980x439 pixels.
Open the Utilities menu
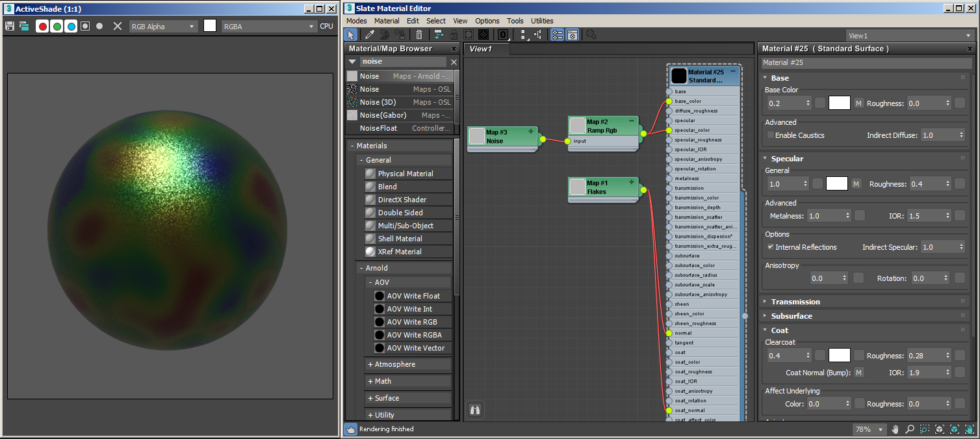(x=542, y=21)
